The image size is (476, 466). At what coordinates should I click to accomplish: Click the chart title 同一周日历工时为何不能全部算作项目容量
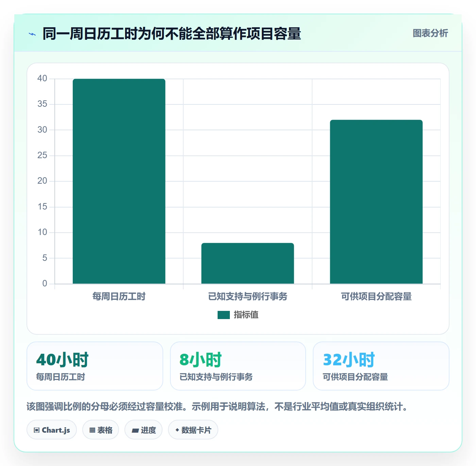point(172,34)
